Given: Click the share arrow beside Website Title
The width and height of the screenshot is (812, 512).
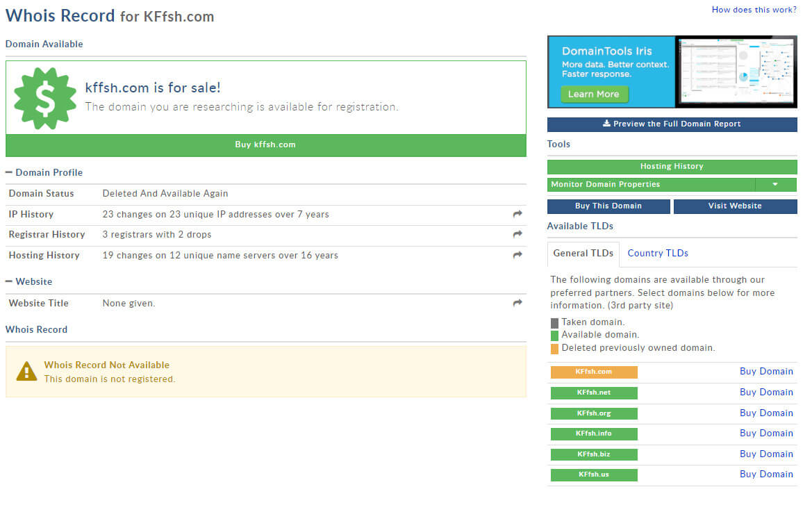Looking at the screenshot, I should pos(517,302).
